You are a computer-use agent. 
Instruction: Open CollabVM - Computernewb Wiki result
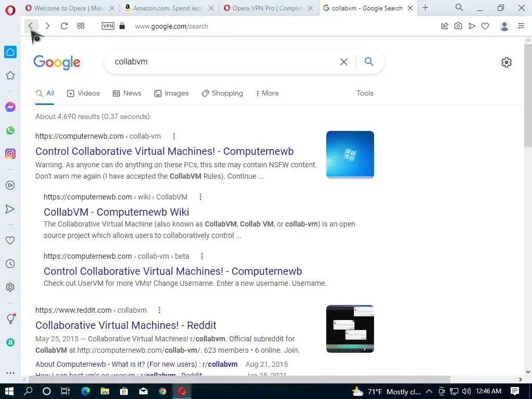pyautogui.click(x=116, y=212)
